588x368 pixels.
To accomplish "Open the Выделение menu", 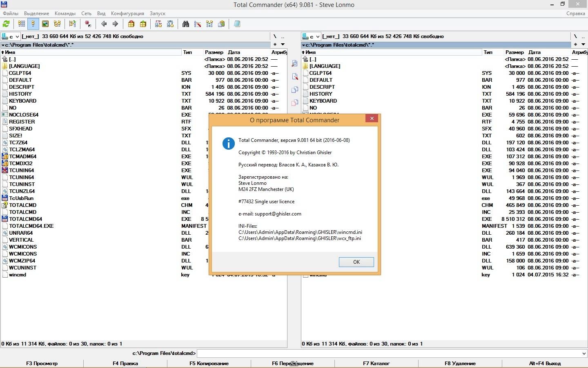I will [x=36, y=13].
